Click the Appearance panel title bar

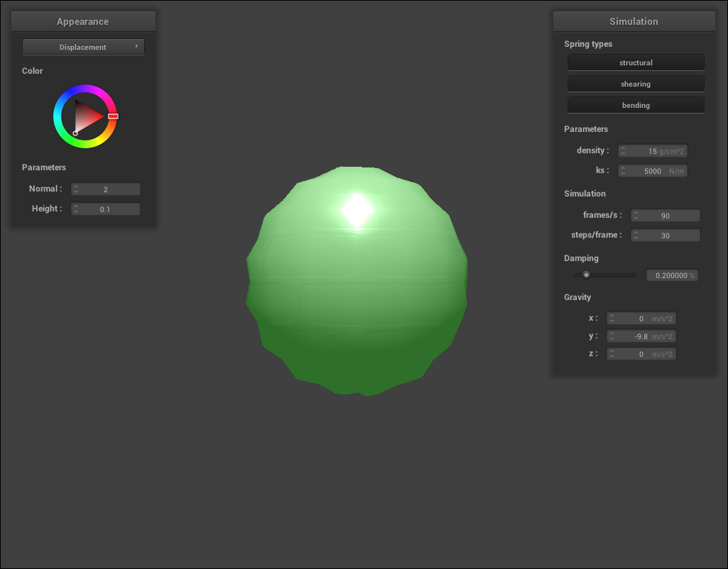(83, 21)
